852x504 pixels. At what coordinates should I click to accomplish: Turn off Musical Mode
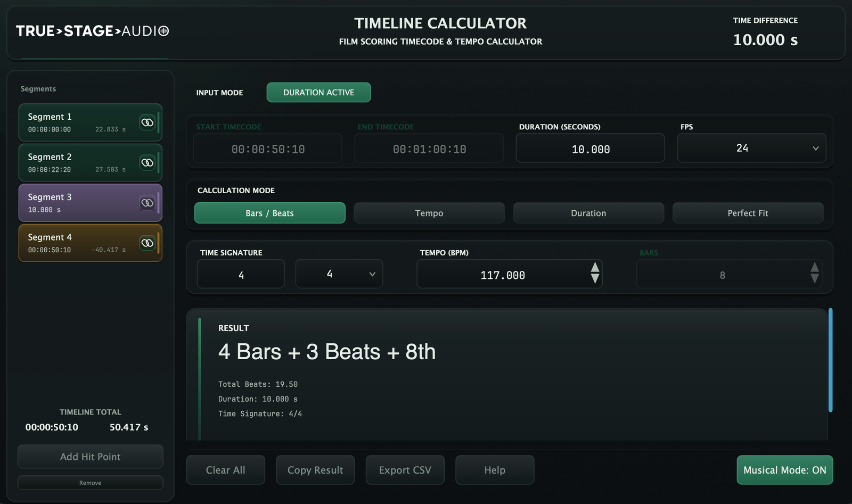784,470
